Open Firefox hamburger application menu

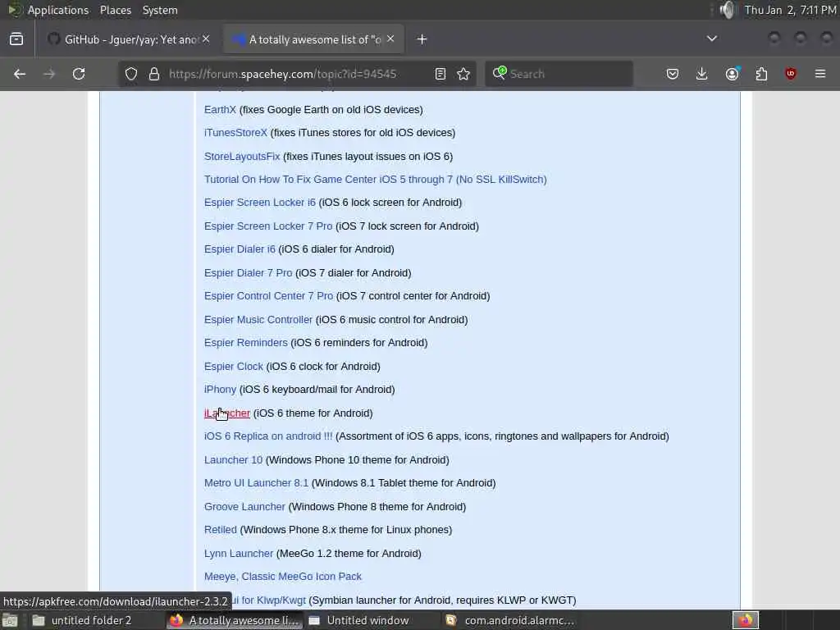[820, 74]
